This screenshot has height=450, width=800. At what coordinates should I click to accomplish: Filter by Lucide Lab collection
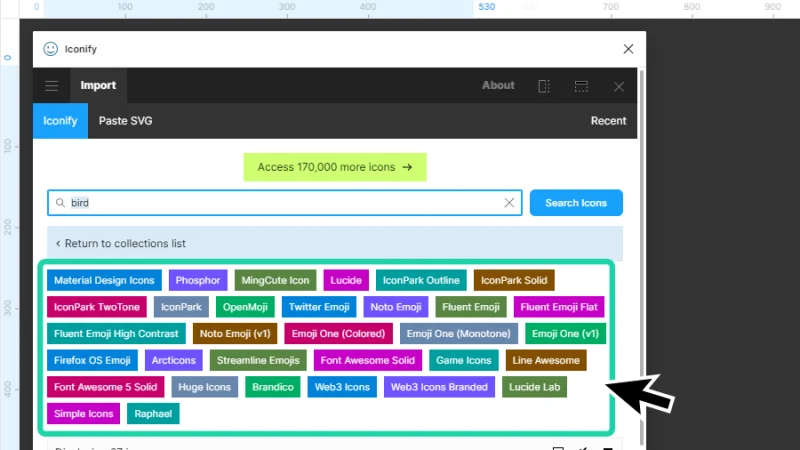534,387
